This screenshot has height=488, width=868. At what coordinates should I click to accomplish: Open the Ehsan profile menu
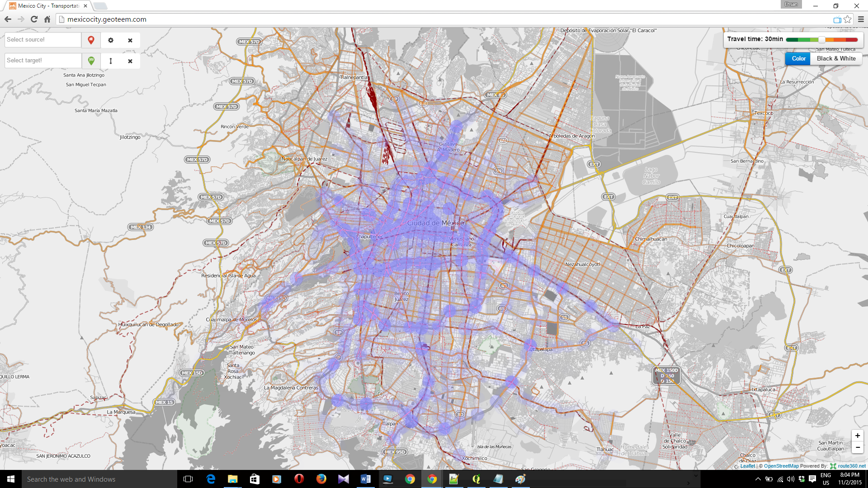coord(791,4)
